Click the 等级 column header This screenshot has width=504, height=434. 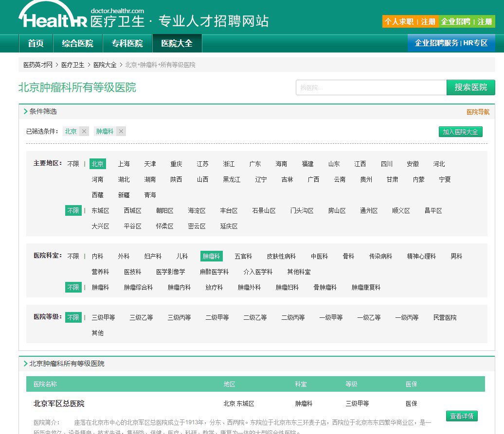click(x=351, y=384)
